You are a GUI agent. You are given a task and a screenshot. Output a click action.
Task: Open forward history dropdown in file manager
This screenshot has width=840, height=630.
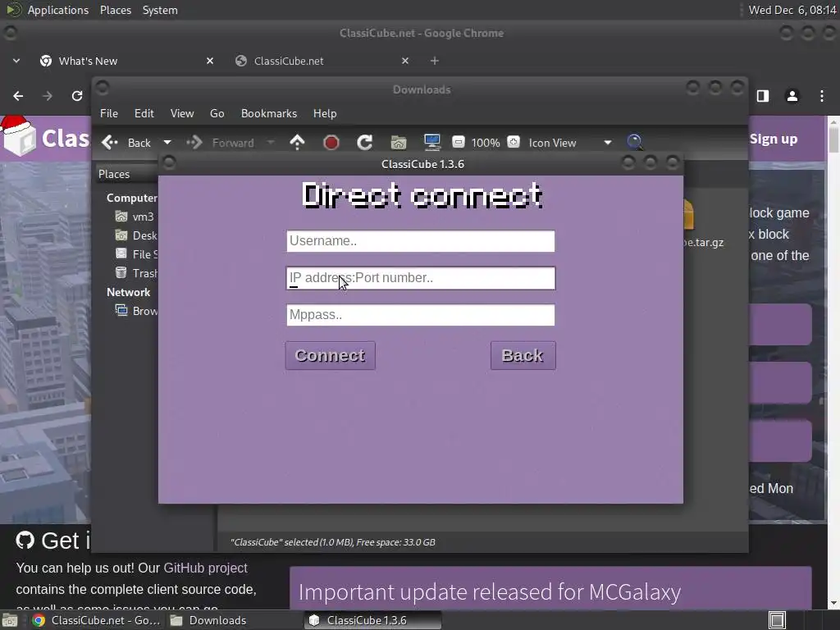[x=271, y=143]
